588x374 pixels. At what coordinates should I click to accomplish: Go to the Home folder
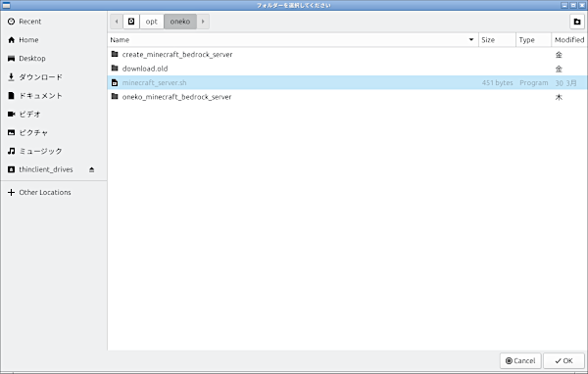54,40
